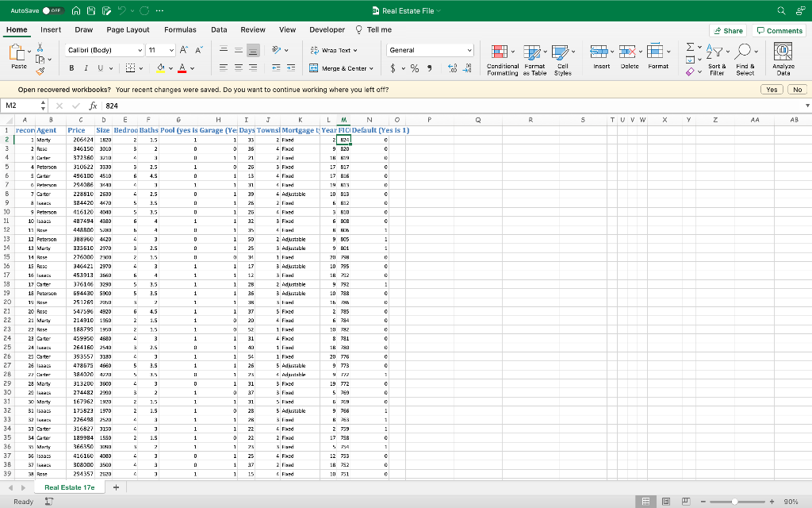Click the Increase Decimal icon
The width and height of the screenshot is (812, 508).
pos(452,68)
